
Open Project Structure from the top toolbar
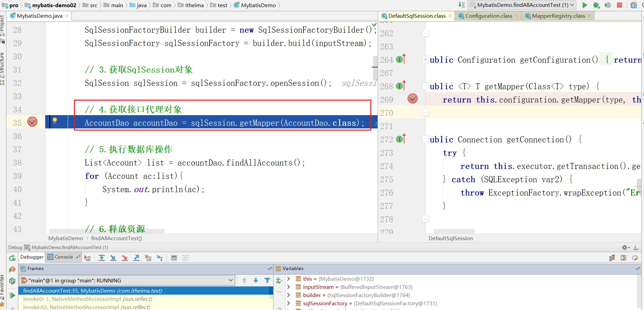[633, 5]
